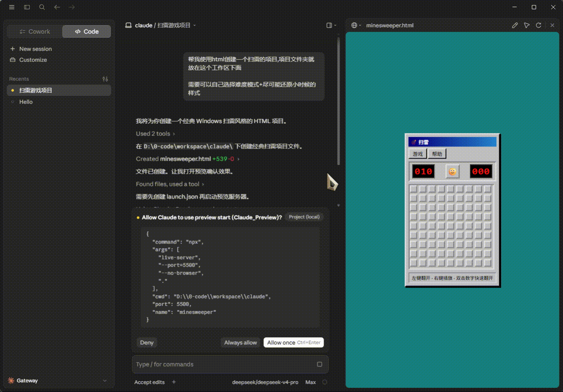The height and width of the screenshot is (392, 563).
Task: Click the 000 timer display
Action: point(481,172)
